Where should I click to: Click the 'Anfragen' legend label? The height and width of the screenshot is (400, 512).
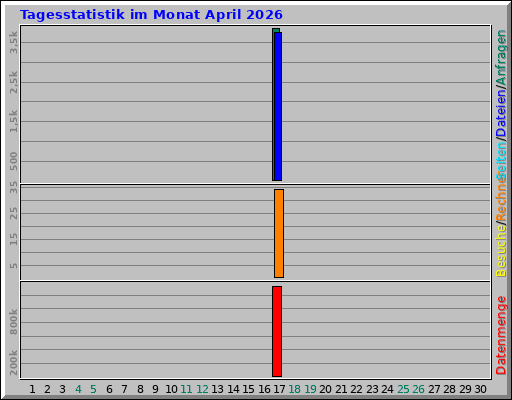pyautogui.click(x=501, y=57)
